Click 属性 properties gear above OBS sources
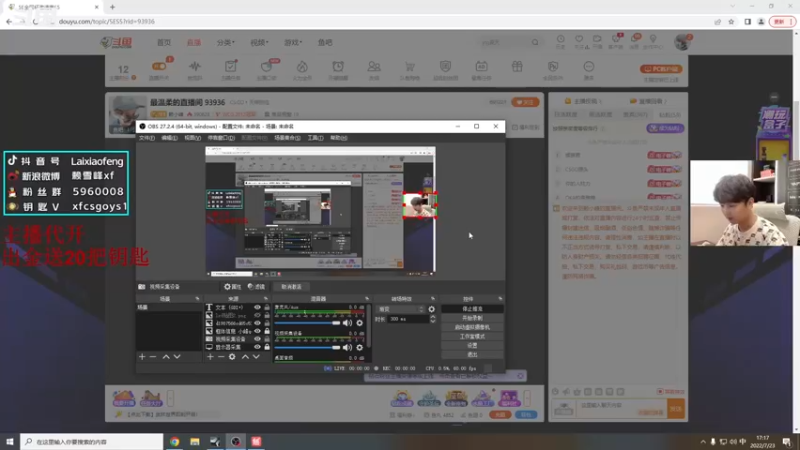The image size is (800, 450). click(x=233, y=287)
